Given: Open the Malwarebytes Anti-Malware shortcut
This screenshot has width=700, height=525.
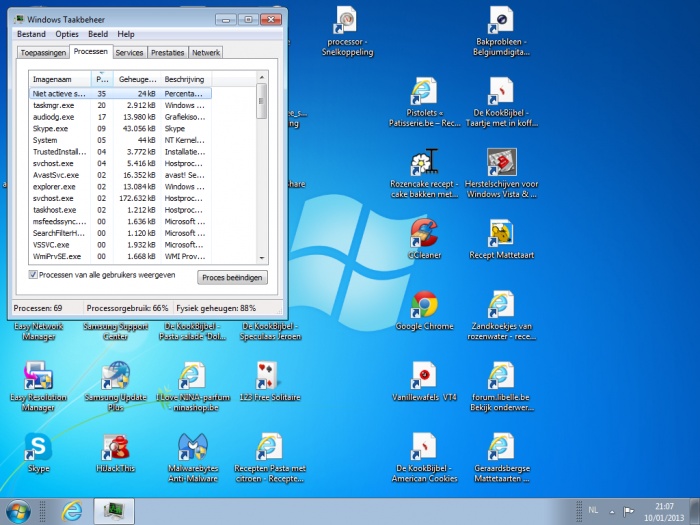Looking at the screenshot, I should click(x=193, y=447).
